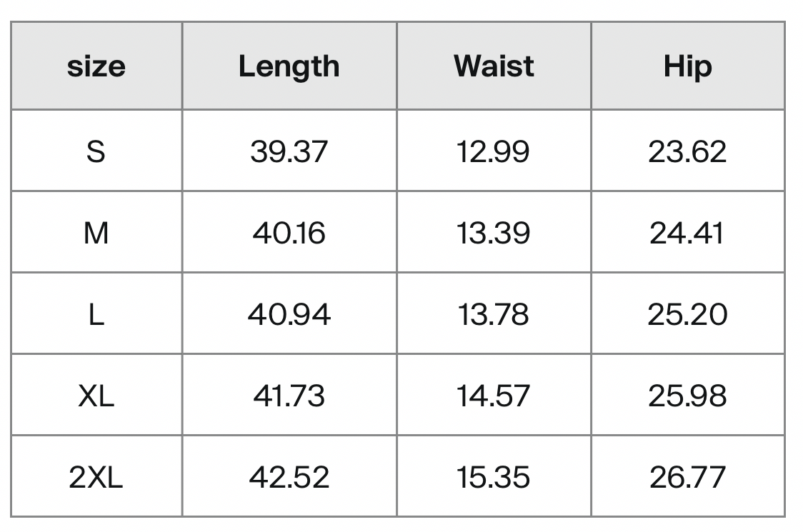This screenshot has width=803, height=532.
Task: Click the 12.99 waist value
Action: [x=494, y=151]
